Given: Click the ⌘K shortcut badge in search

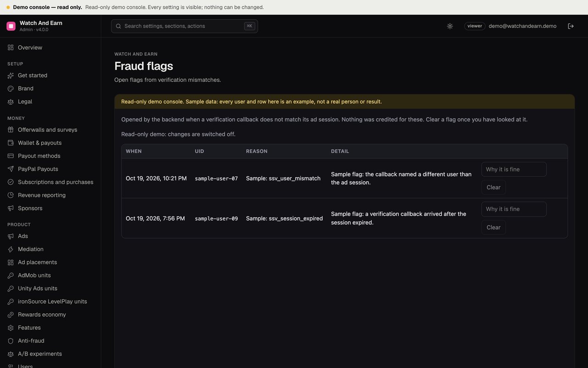Looking at the screenshot, I should (x=249, y=26).
